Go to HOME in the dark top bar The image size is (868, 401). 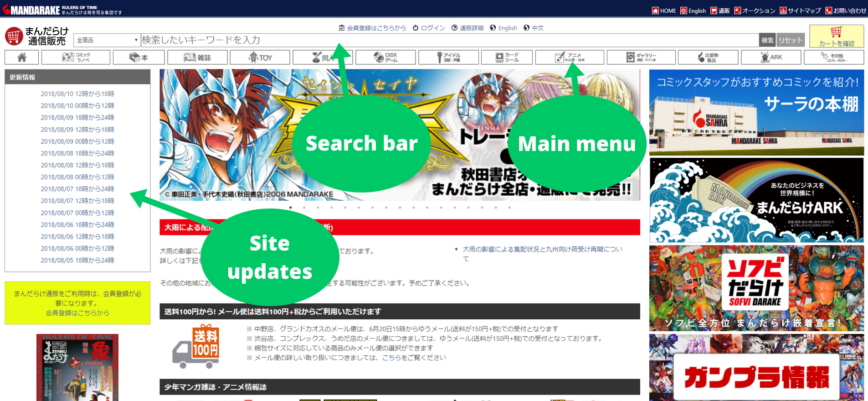point(664,10)
